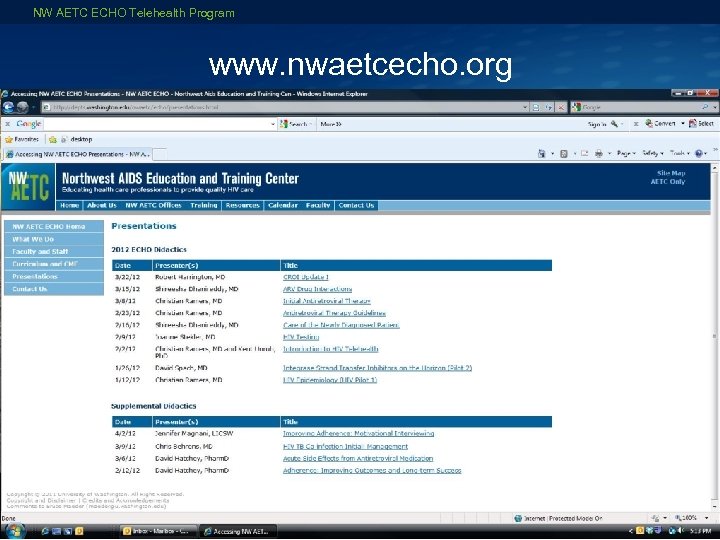This screenshot has width=720, height=540.
Task: Open the Resources navigation item
Action: (x=242, y=205)
